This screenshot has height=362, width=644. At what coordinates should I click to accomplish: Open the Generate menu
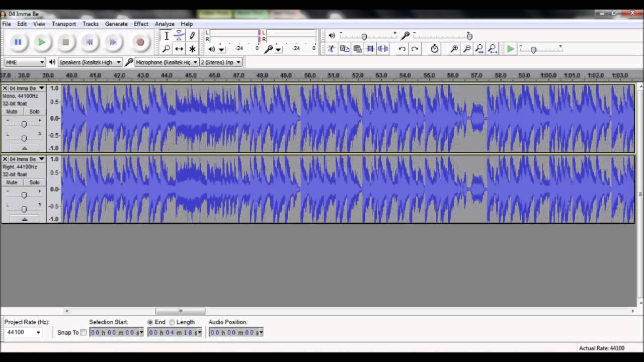116,24
